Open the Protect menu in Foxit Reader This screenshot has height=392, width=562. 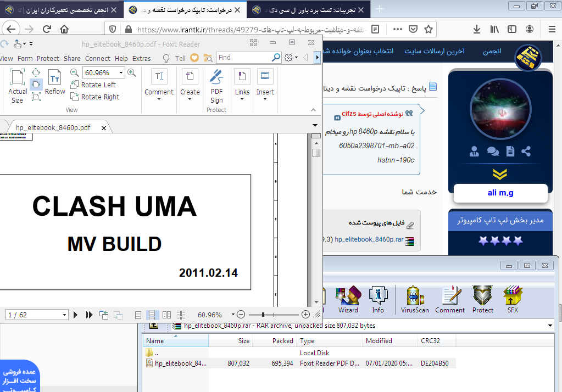(48, 58)
